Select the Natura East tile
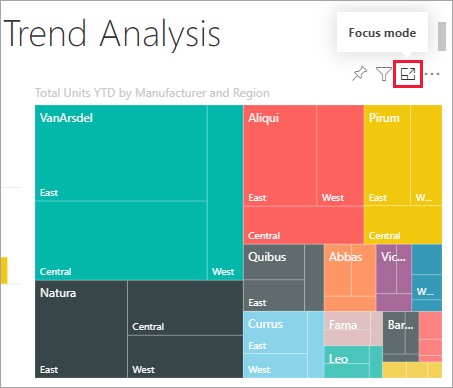Screen dimensions: 453x388 coord(81,329)
